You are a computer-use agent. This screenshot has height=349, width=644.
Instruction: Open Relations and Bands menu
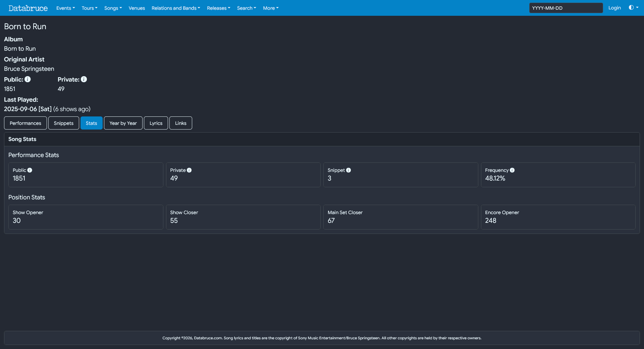click(176, 8)
